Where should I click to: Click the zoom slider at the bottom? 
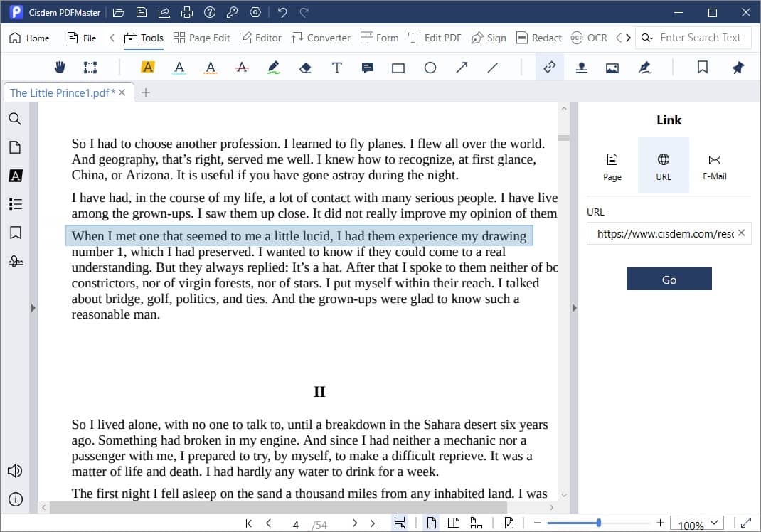[600, 521]
